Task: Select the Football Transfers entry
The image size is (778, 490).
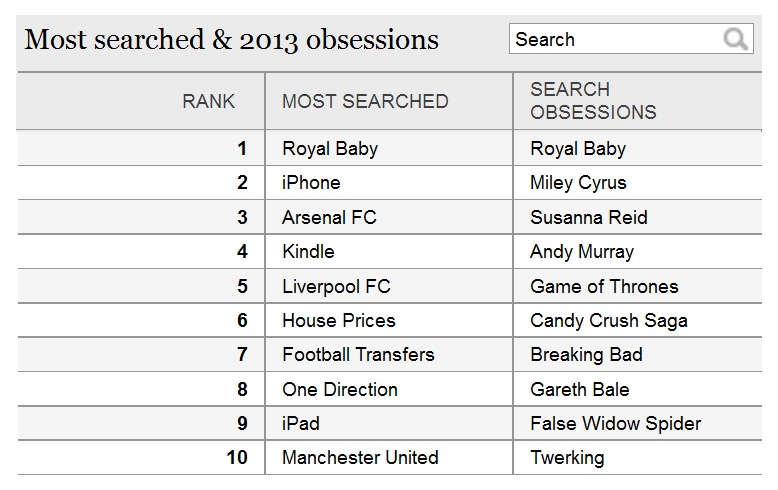Action: pyautogui.click(x=358, y=355)
